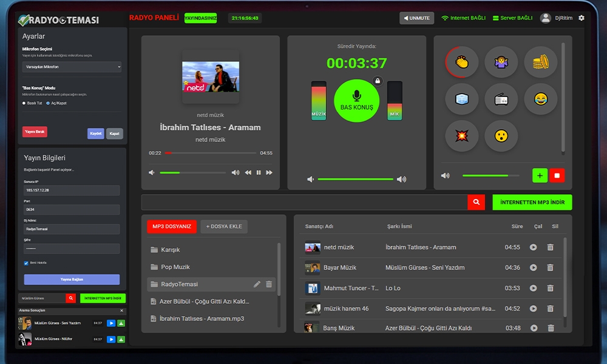Select the İbrahim Tatlıses - Aramam.mp3 file
Viewport: 607px width, 364px height.
[x=212, y=318]
